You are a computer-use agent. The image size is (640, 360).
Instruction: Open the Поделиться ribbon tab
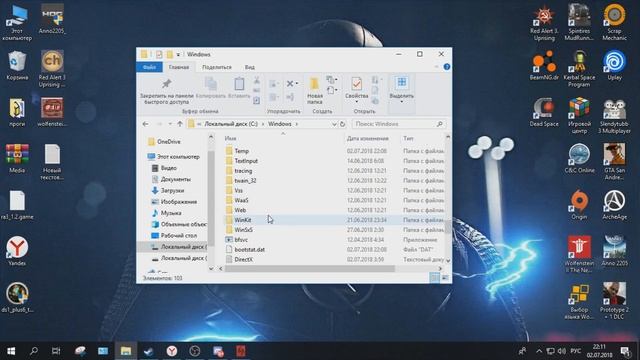[x=217, y=67]
